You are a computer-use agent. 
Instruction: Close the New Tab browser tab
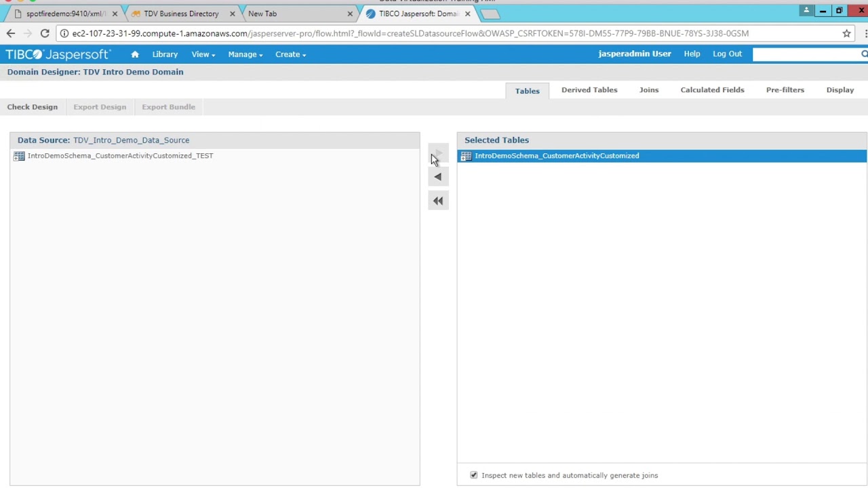point(350,14)
